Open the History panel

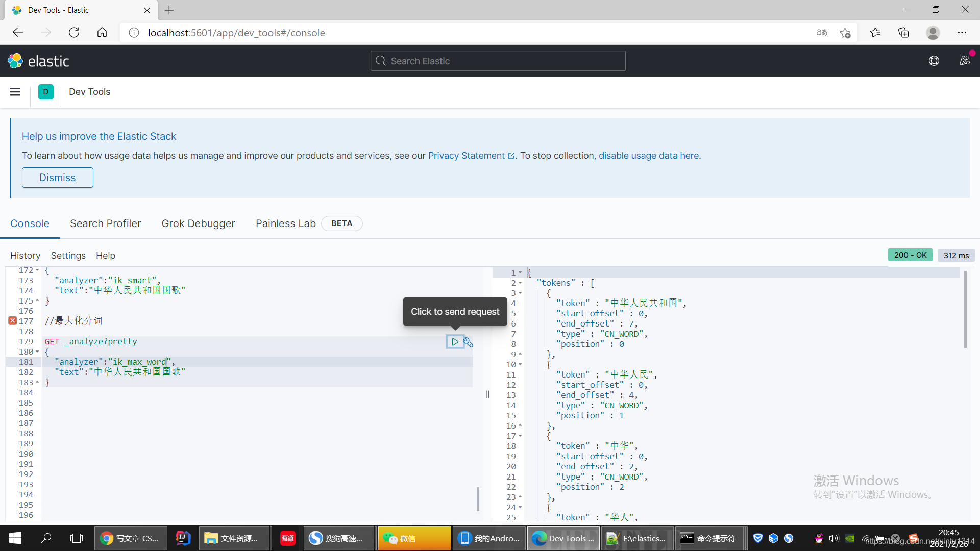pos(25,255)
